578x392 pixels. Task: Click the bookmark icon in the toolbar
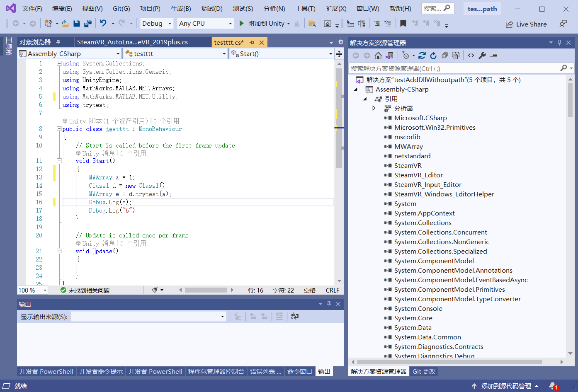point(403,24)
